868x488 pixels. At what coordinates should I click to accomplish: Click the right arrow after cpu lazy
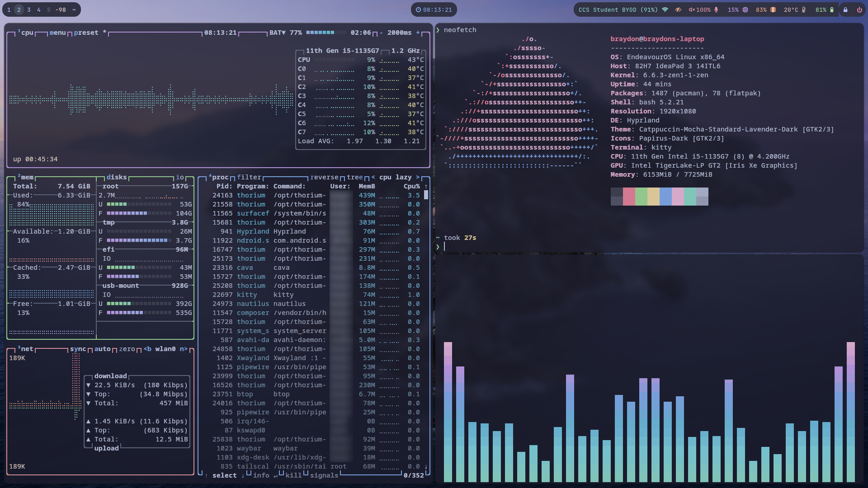click(417, 177)
